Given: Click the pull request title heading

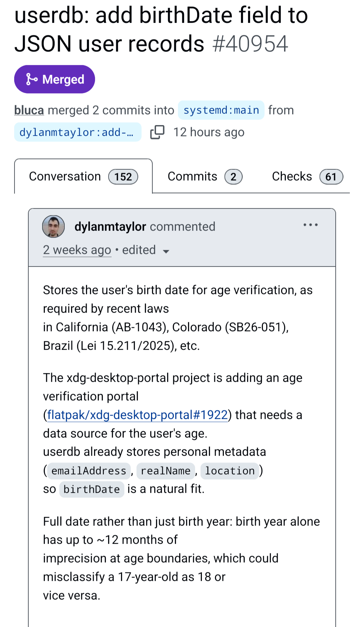Looking at the screenshot, I should point(161,29).
